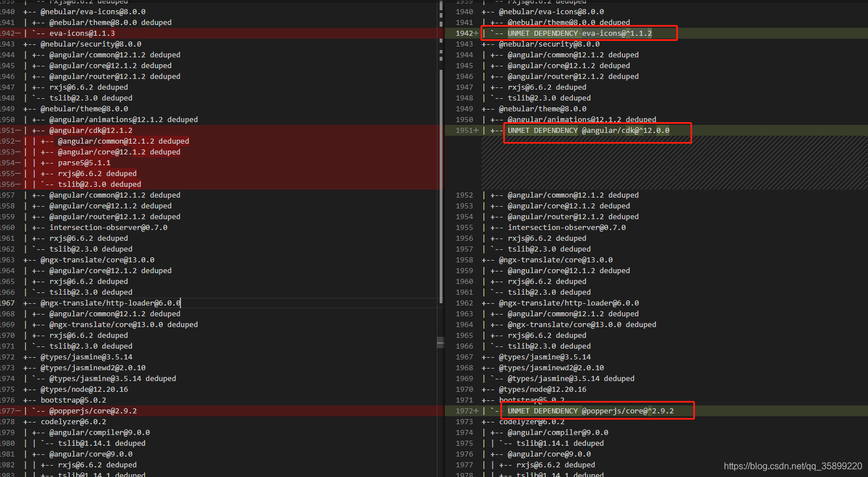868x477 pixels.
Task: Click right pane line number 1951
Action: (464, 131)
